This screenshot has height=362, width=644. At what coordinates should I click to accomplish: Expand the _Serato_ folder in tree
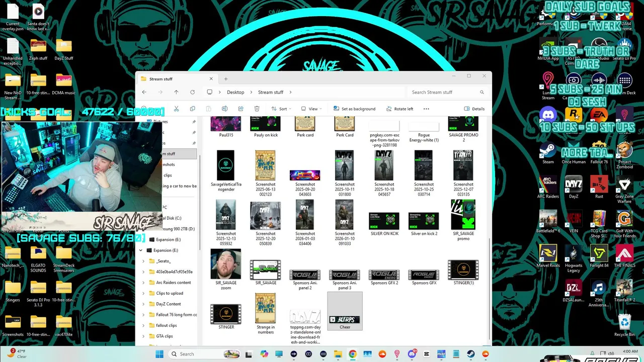143,261
